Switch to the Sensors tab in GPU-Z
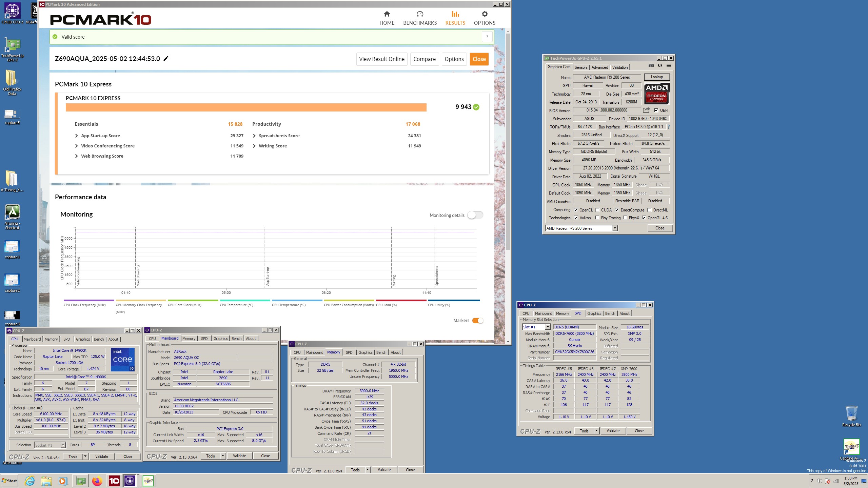 point(581,67)
